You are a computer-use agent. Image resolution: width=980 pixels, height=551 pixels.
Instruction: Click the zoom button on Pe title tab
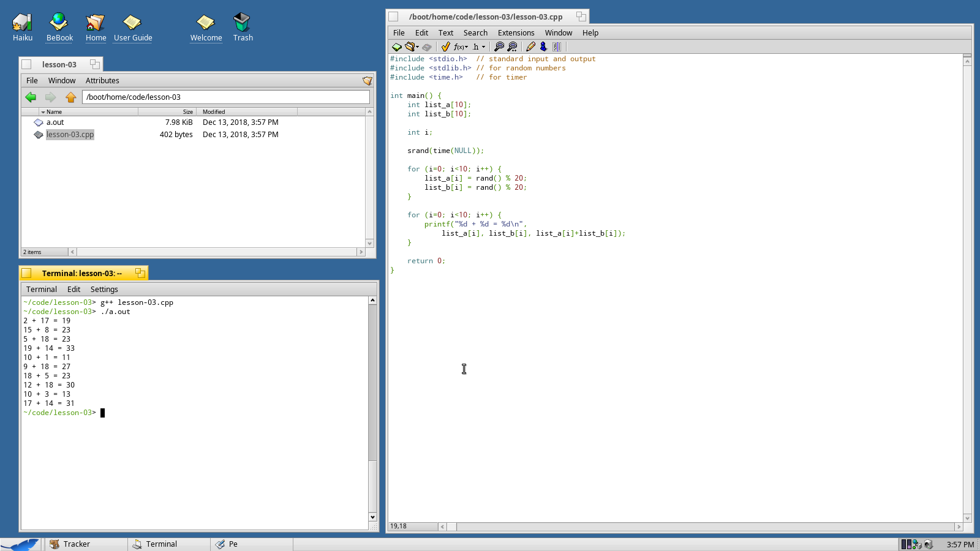(581, 17)
